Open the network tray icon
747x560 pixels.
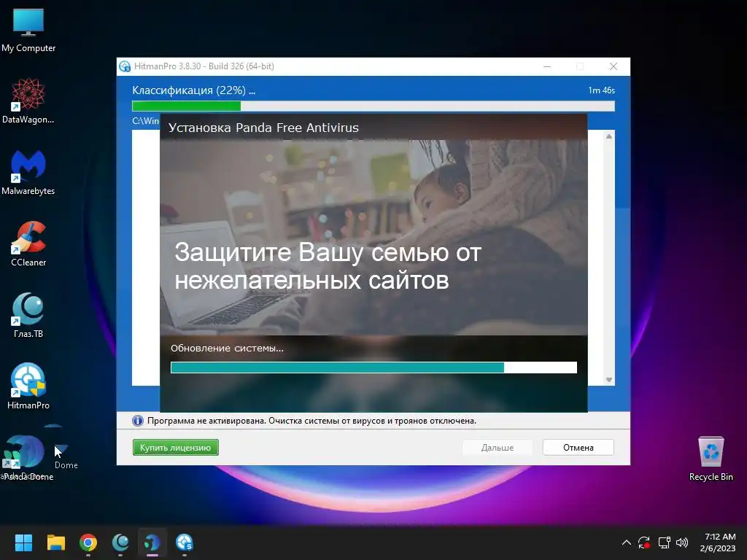pyautogui.click(x=664, y=542)
